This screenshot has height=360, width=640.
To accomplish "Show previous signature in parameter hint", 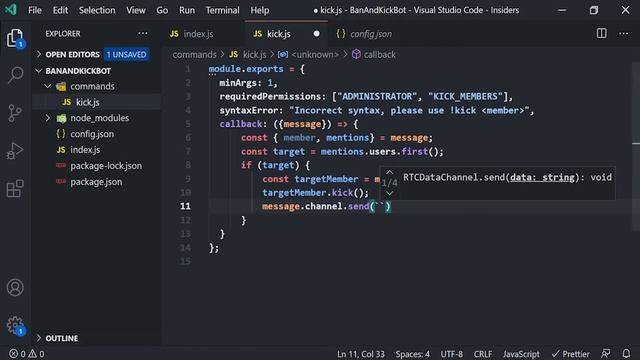I will coord(389,172).
